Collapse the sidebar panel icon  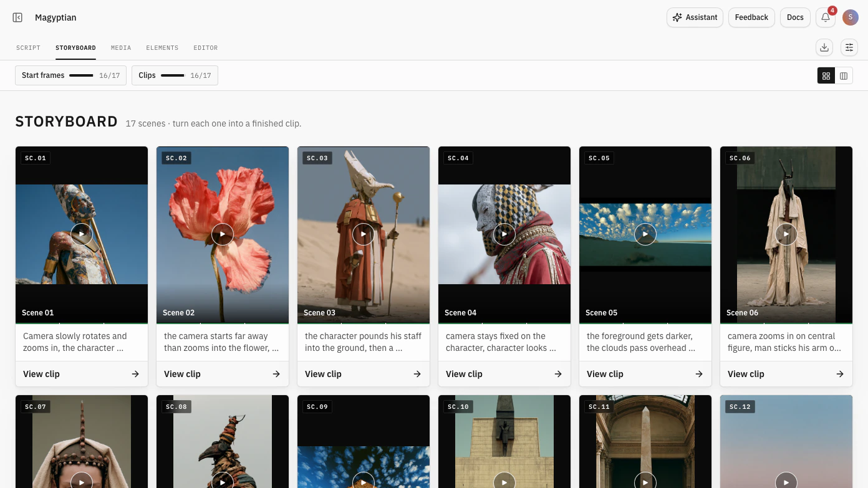click(x=17, y=17)
